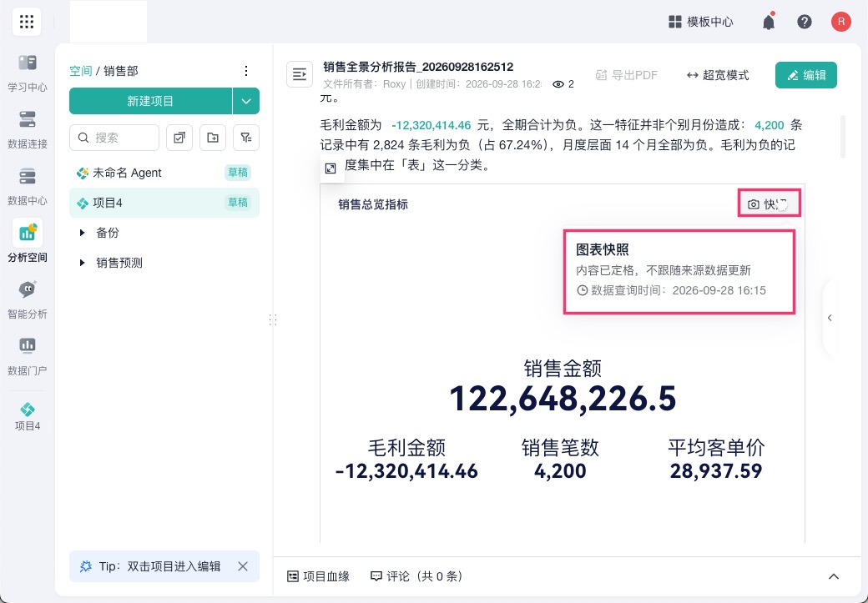The image size is (868, 603).
Task: Click the 导出PDF button
Action: click(627, 75)
